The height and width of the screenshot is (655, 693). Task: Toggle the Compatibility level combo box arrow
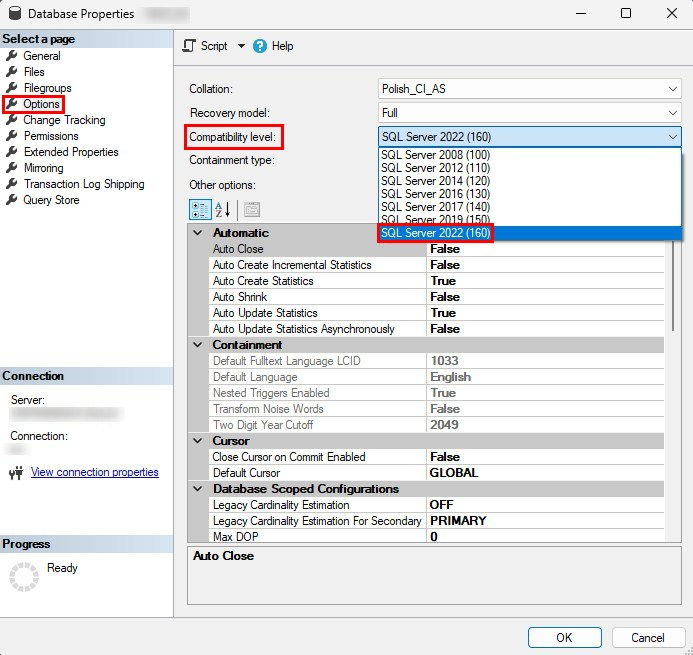click(x=673, y=137)
